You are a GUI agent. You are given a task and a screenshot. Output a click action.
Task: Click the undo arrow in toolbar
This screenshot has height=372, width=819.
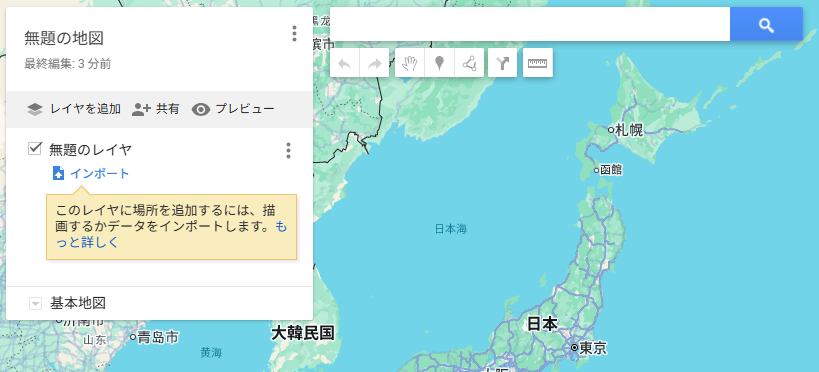[345, 63]
